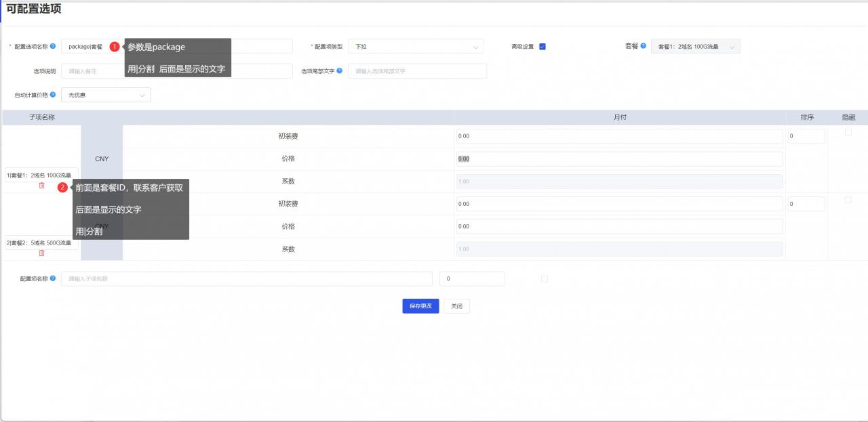Click help icon beside 选项尾部文字 label

(339, 70)
